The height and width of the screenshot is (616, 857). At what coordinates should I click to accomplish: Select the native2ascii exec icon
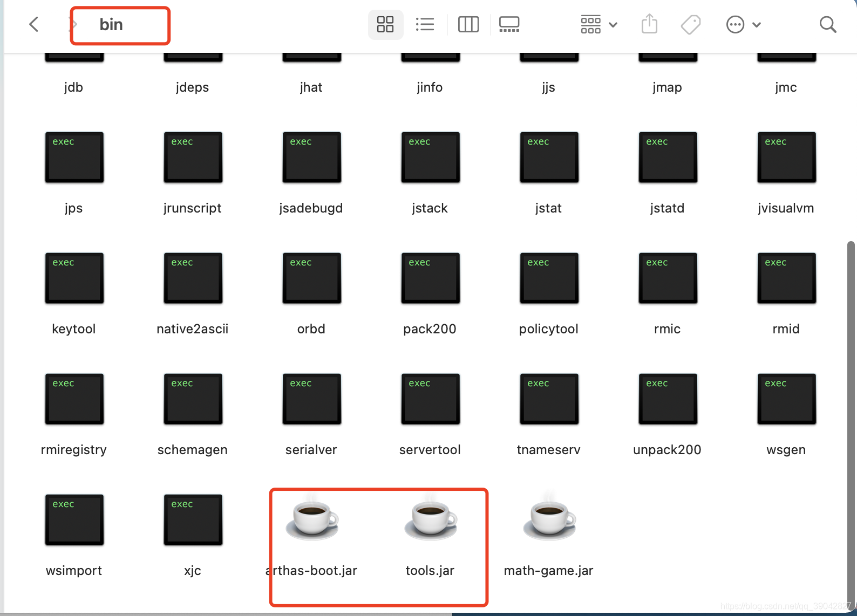click(193, 278)
